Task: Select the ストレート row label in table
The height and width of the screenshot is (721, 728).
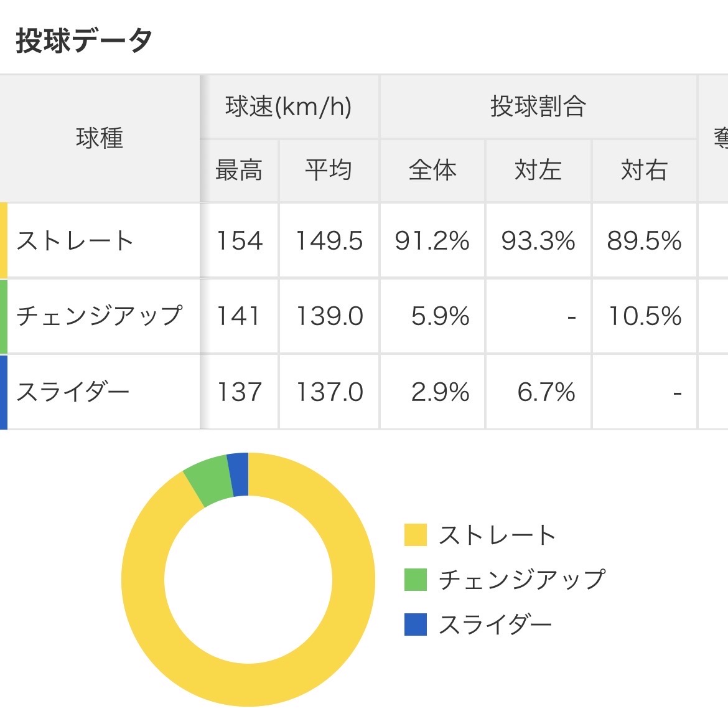Action: point(75,241)
